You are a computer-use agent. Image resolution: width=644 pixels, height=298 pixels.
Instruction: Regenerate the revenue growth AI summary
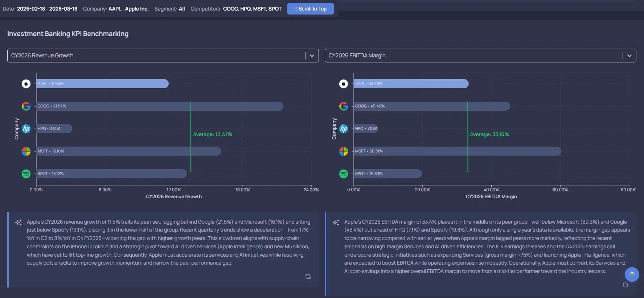click(x=308, y=277)
